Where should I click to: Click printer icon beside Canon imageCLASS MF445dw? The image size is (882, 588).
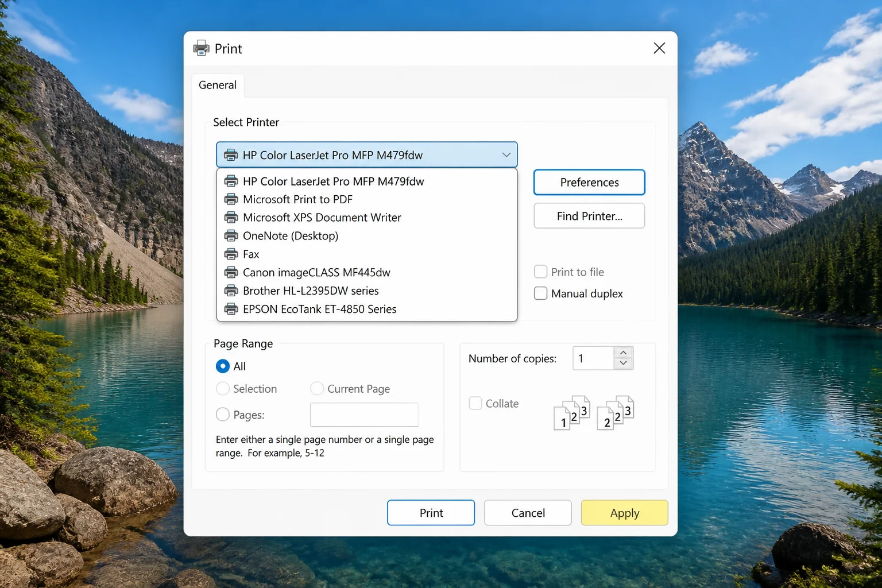click(x=231, y=273)
